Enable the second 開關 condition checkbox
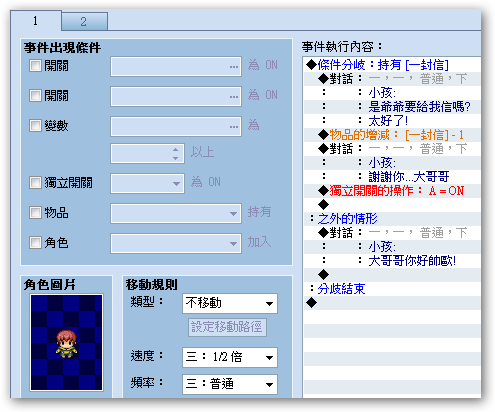Viewport: 495px width, 412px height. (x=35, y=96)
